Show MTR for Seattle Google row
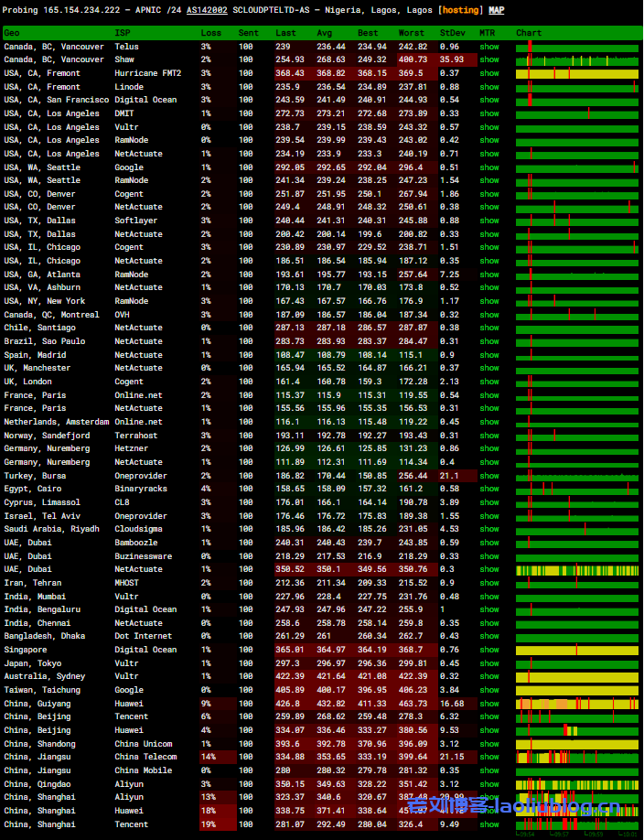Screen dimensions: 644x840 489,167
